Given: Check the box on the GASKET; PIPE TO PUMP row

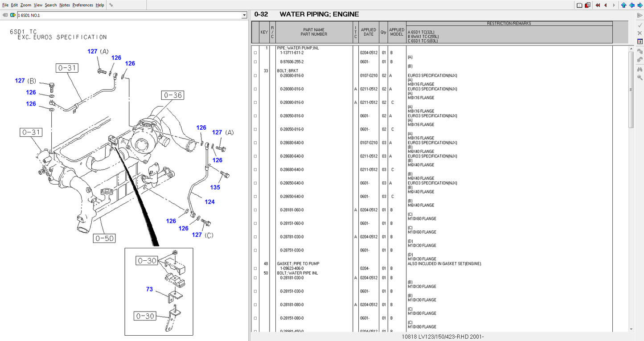Looking at the screenshot, I should coord(255,268).
